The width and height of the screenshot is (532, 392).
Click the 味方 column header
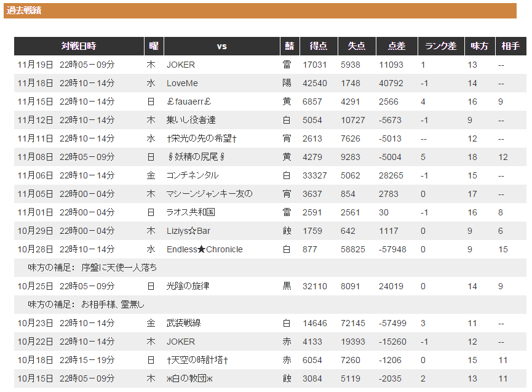click(x=480, y=46)
